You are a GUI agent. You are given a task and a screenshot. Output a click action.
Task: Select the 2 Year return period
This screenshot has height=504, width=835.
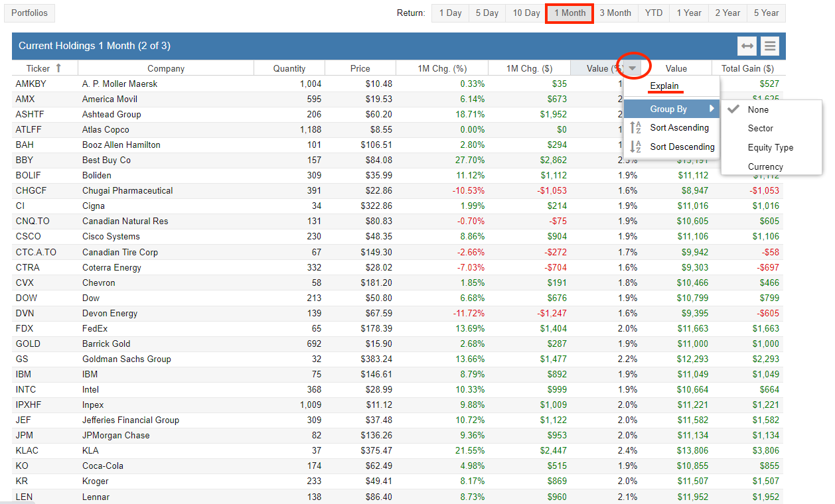pos(727,13)
